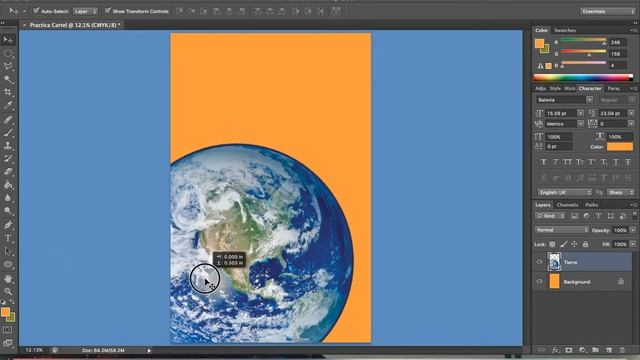Click Faux Italic T button
The height and width of the screenshot is (360, 640).
556,162
